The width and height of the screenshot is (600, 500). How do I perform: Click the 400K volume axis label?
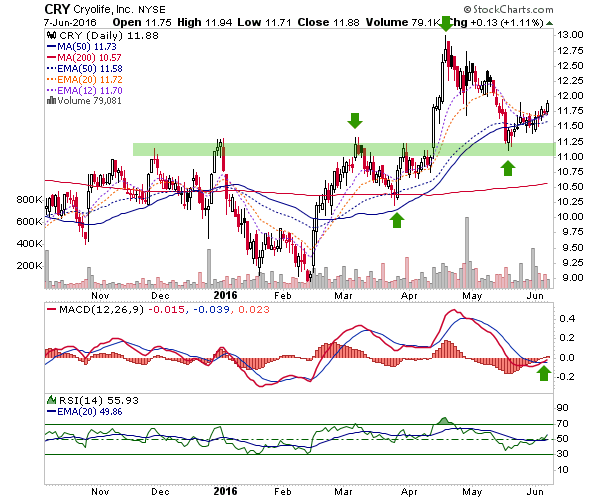(x=29, y=243)
